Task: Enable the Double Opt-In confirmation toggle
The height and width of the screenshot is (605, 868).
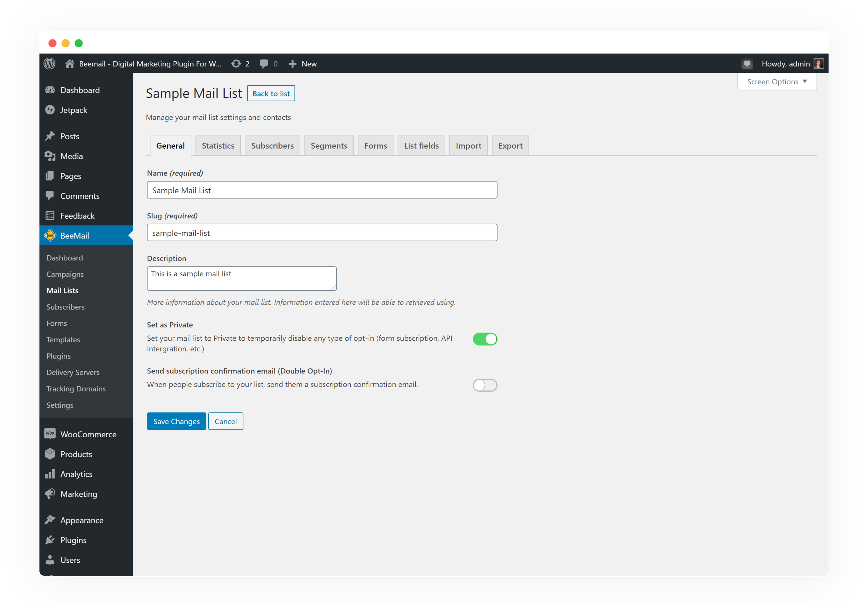Action: click(485, 385)
